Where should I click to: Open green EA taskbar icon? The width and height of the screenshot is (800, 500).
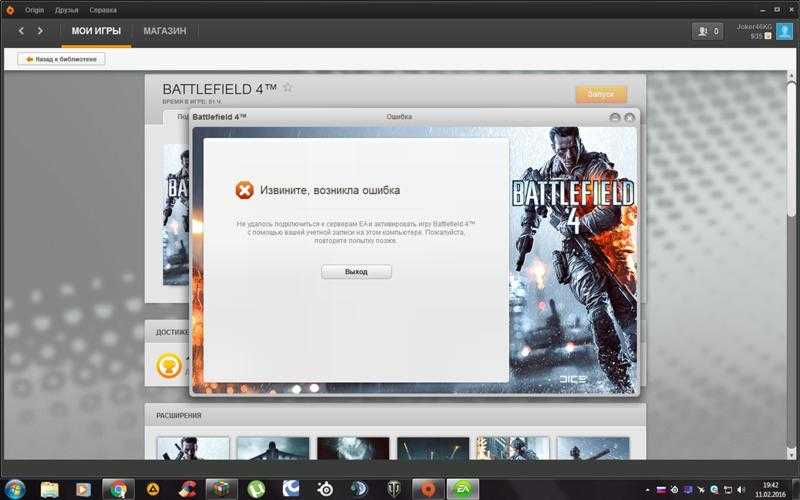[x=463, y=489]
